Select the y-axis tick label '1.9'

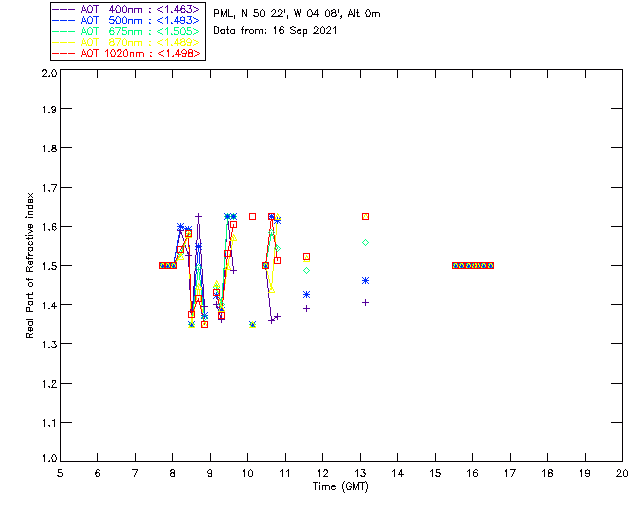(x=49, y=109)
